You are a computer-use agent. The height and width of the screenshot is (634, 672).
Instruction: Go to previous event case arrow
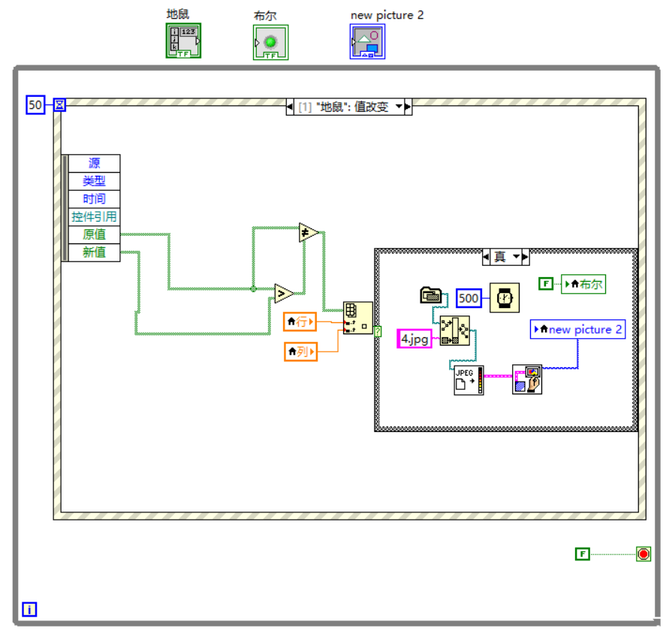point(290,107)
